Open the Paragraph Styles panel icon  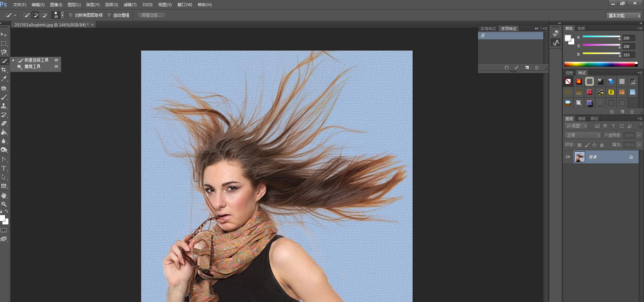point(556,33)
